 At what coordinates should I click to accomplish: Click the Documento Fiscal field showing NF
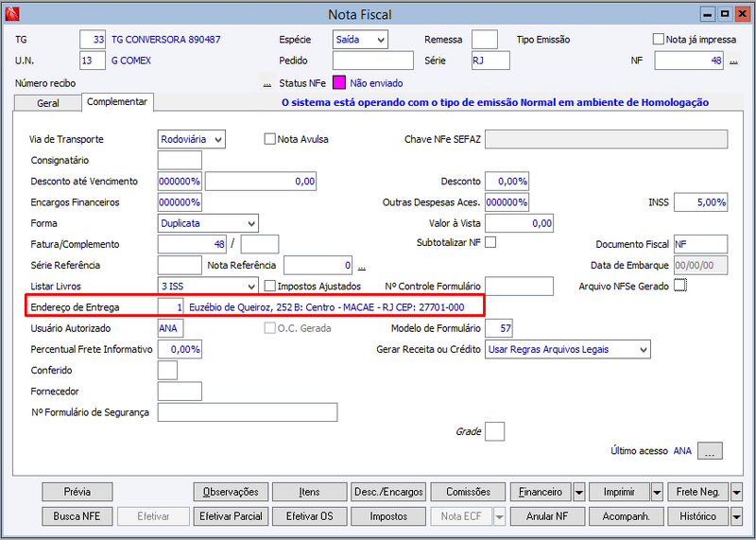coord(701,244)
